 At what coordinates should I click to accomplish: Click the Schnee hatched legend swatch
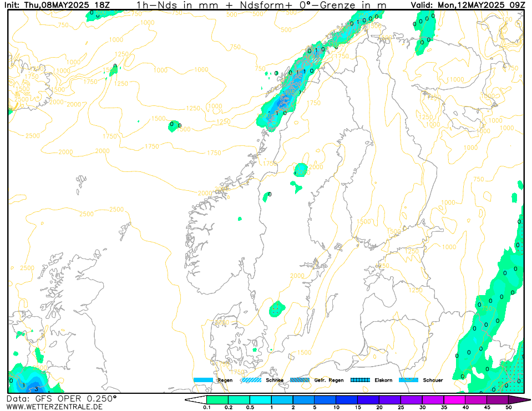pos(251,380)
